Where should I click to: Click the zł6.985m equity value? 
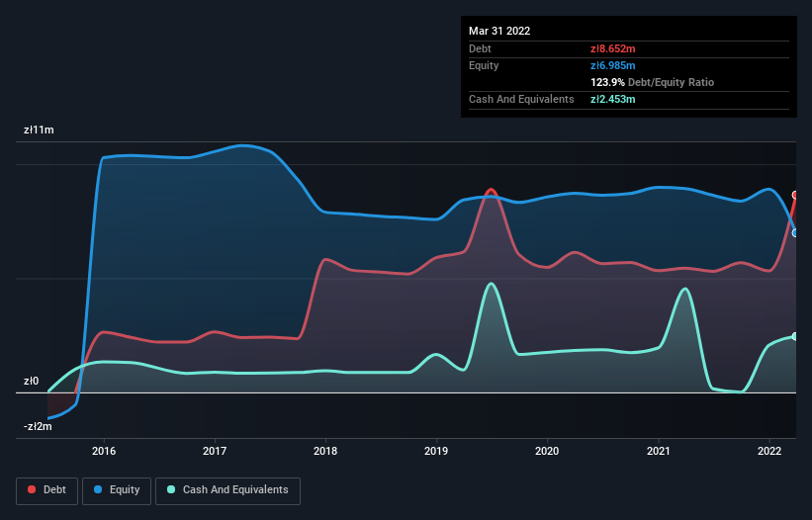pyautogui.click(x=612, y=65)
